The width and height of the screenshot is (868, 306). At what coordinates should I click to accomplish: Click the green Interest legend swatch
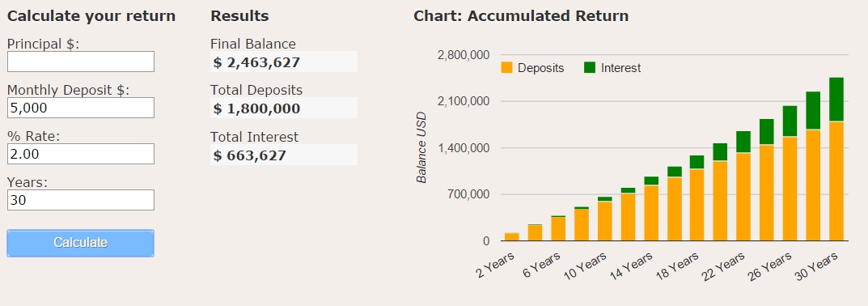point(590,68)
